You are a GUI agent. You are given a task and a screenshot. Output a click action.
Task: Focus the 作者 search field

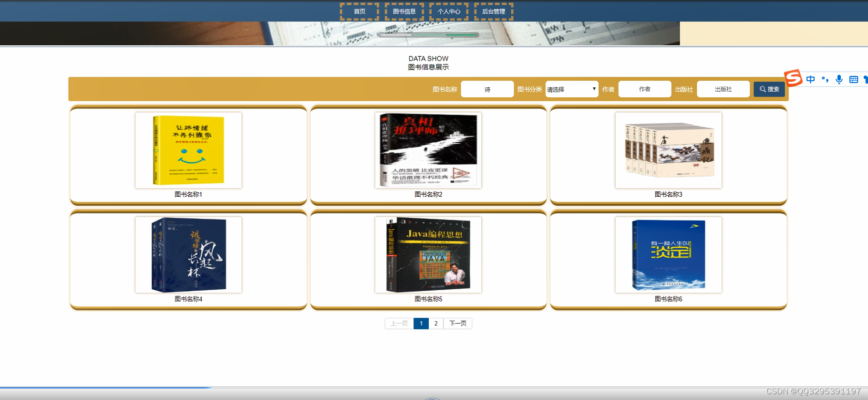click(x=644, y=89)
